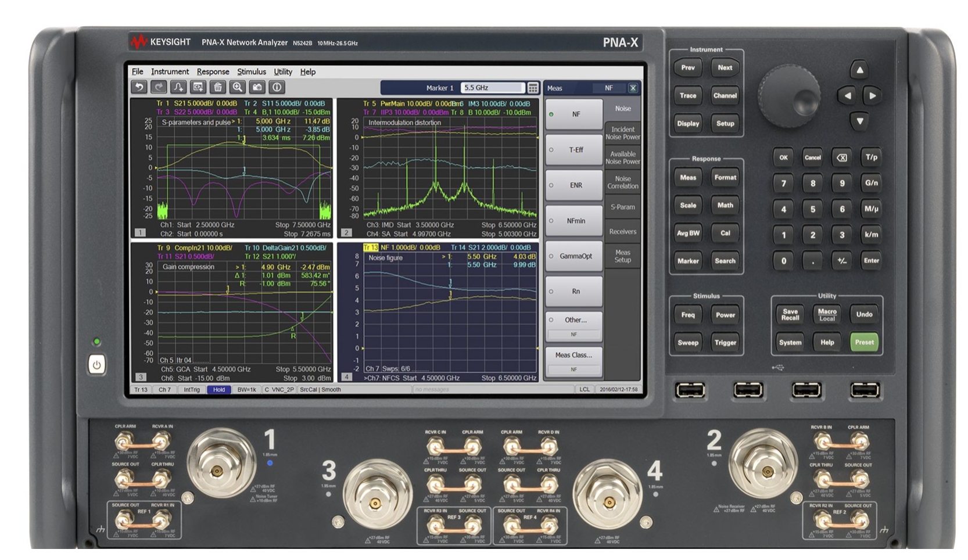Screen dimensions: 968x560
Task: Click the Macro Local hardkey
Action: pyautogui.click(x=827, y=314)
